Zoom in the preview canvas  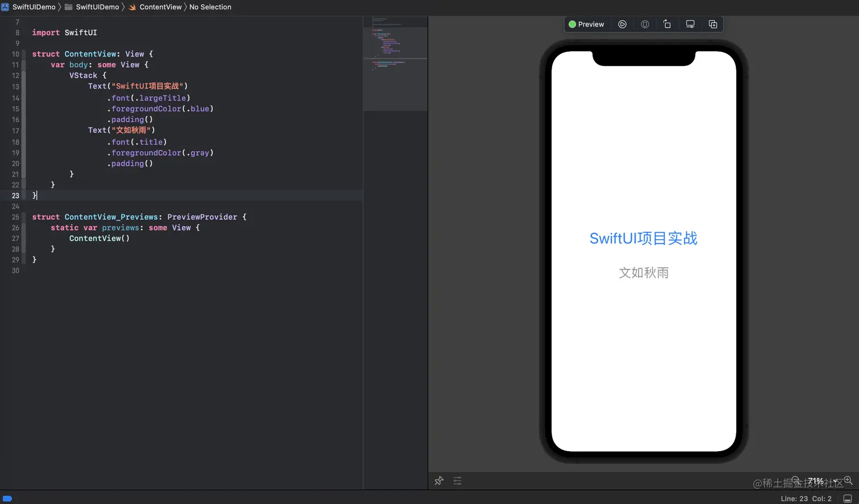[x=848, y=481]
